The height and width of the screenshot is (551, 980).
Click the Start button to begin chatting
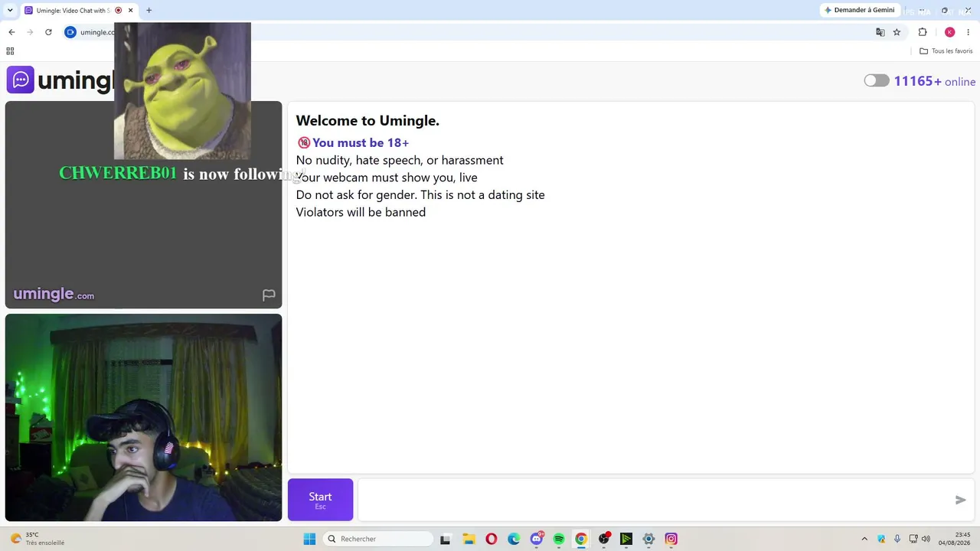[320, 500]
